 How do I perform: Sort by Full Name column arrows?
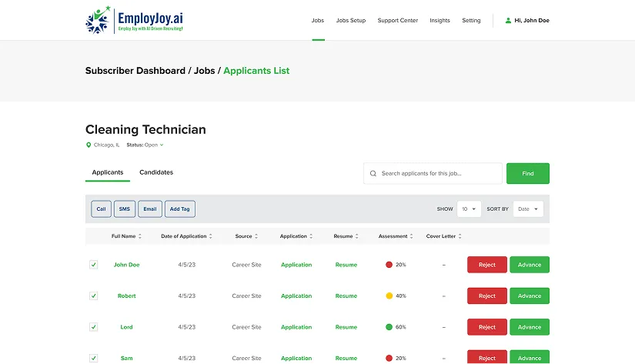click(x=142, y=236)
